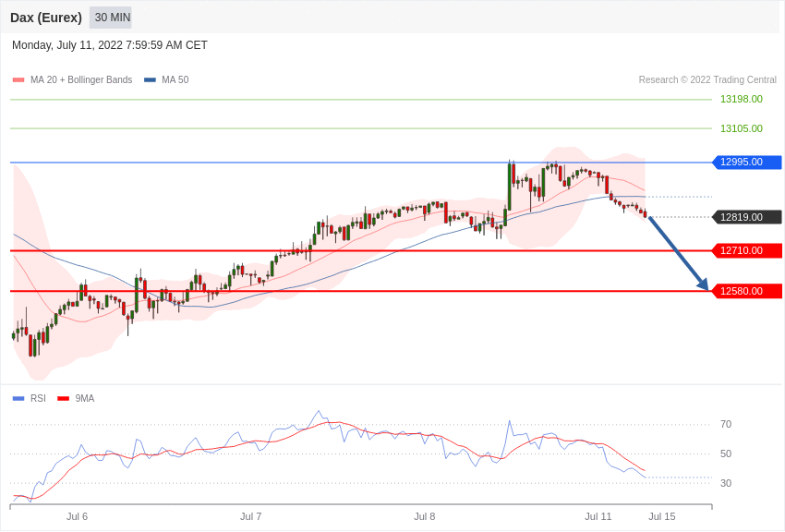
Task: Click the MA 50 legend label
Action: pyautogui.click(x=175, y=79)
